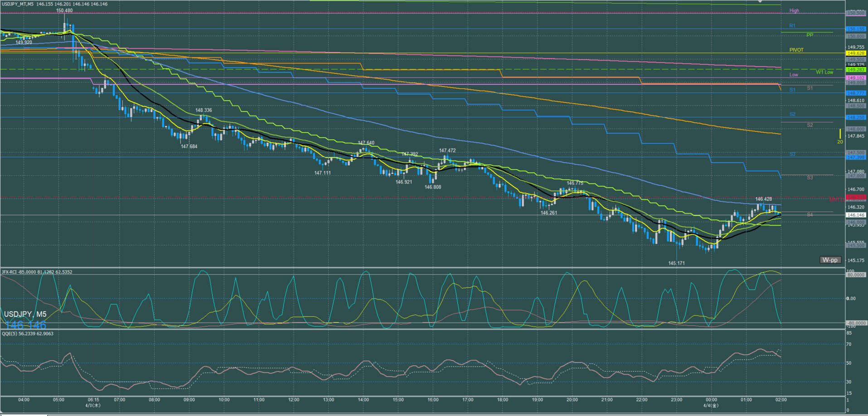Select the white 146.146 current price tag
Viewport: 868px width, 416px height.
(x=856, y=215)
